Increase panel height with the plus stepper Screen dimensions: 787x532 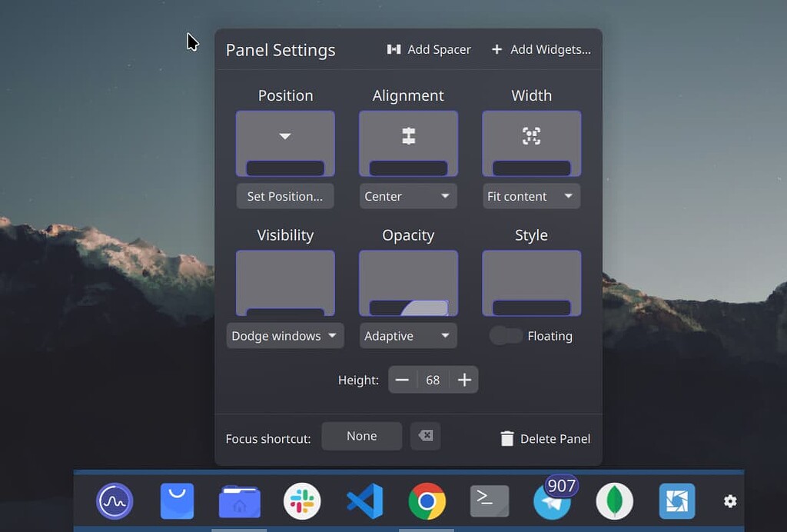[464, 380]
